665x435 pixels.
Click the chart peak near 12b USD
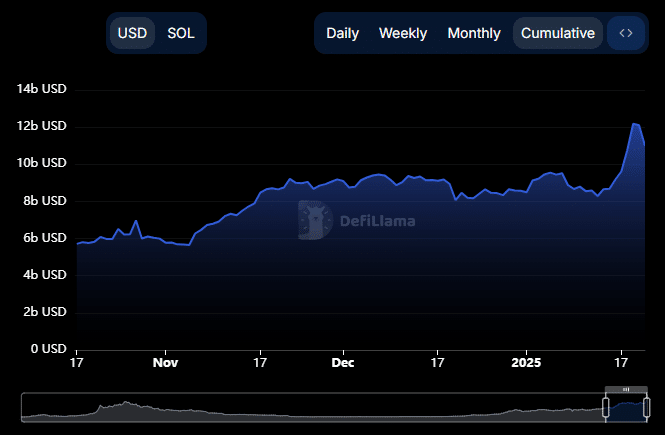coord(634,124)
